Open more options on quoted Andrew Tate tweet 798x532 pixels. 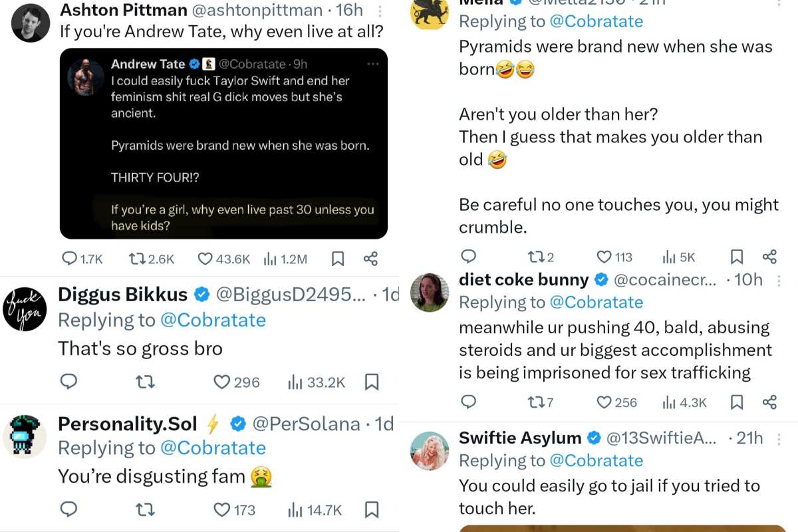(x=372, y=65)
